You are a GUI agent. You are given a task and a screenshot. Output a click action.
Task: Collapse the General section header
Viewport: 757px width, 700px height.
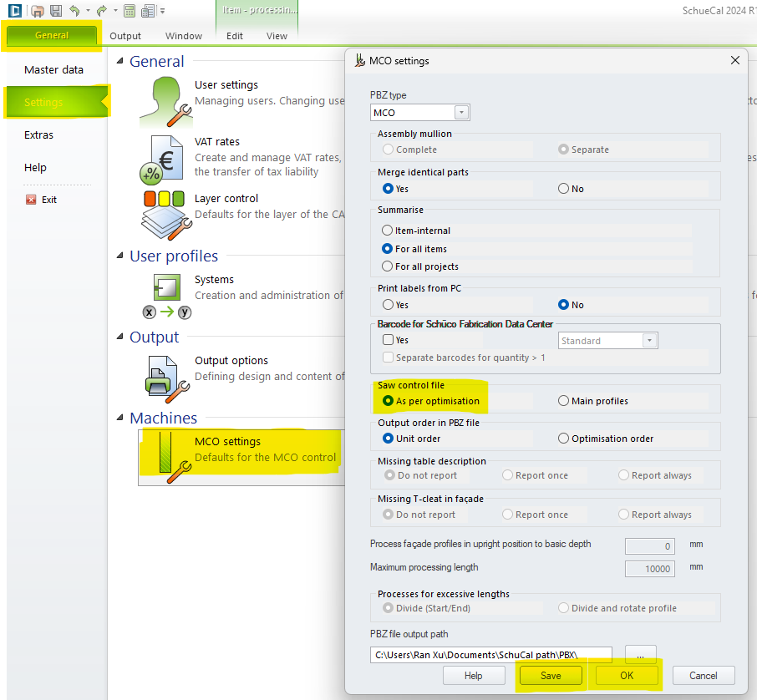[120, 61]
